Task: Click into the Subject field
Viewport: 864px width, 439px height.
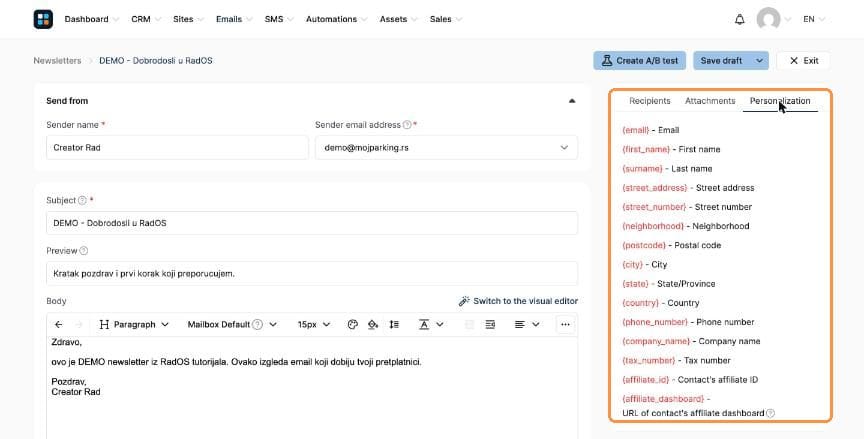Action: point(312,223)
